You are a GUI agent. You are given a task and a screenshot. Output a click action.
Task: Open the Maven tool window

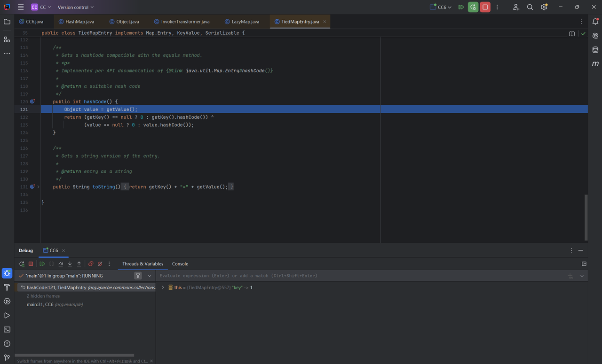click(595, 64)
